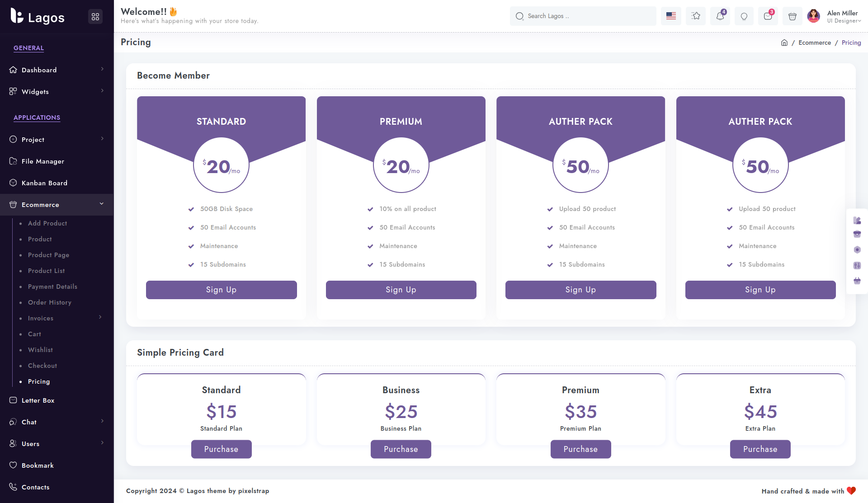The height and width of the screenshot is (503, 868).
Task: Click the top icon in right floating panel
Action: (857, 221)
